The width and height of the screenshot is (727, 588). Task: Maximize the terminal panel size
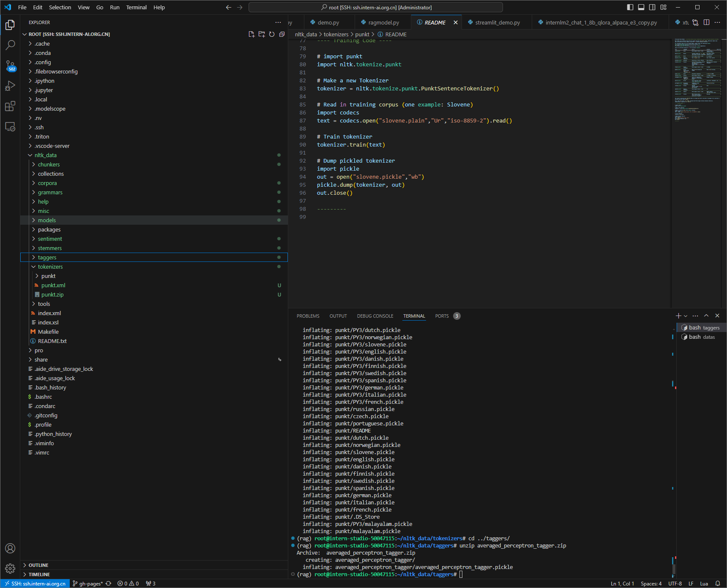pyautogui.click(x=706, y=316)
